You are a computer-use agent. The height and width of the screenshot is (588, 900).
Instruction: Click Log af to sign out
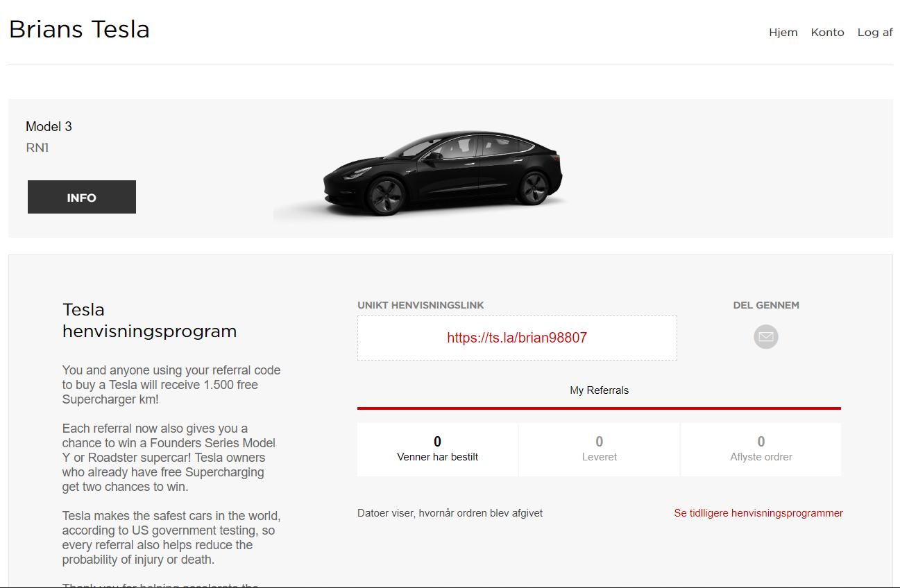coord(875,33)
